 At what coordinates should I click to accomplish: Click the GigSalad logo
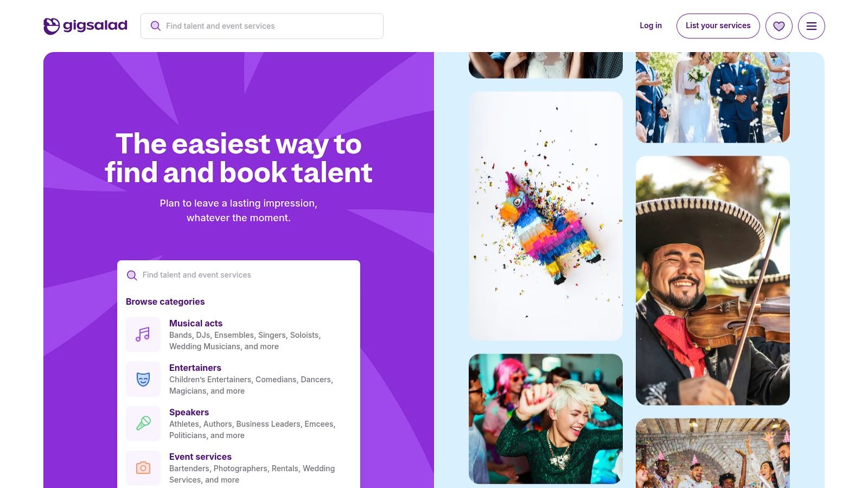(85, 25)
